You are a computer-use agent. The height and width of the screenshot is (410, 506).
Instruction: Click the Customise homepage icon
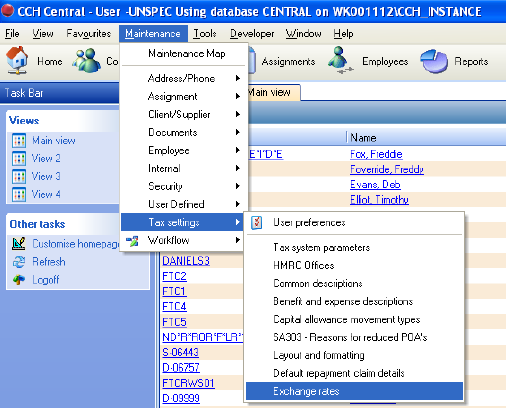pos(19,244)
